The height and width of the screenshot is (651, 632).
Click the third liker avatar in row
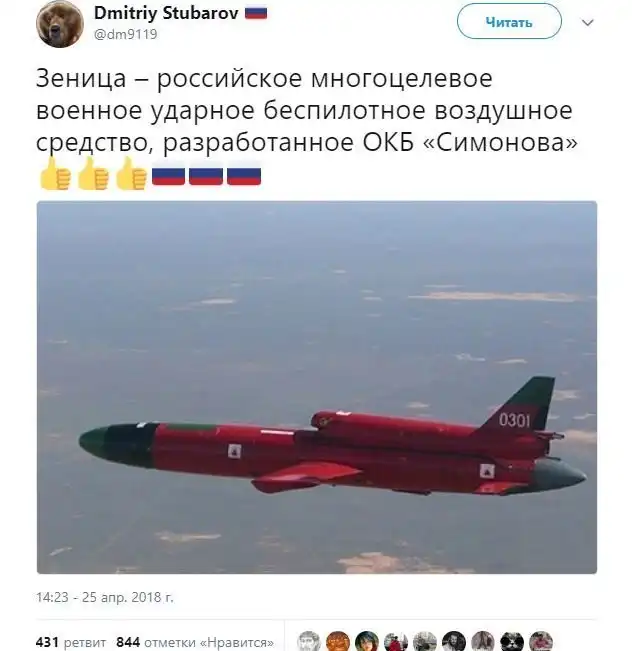(367, 642)
